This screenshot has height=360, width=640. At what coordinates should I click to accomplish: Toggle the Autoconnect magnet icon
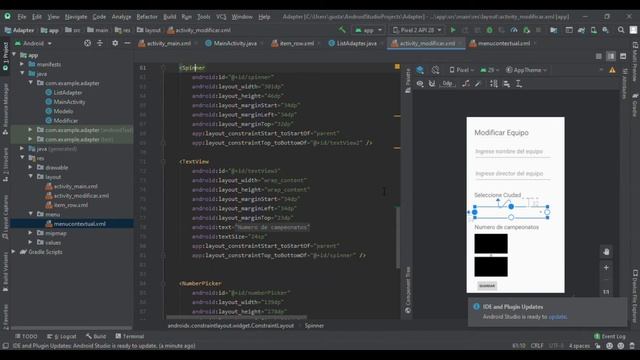(432, 84)
